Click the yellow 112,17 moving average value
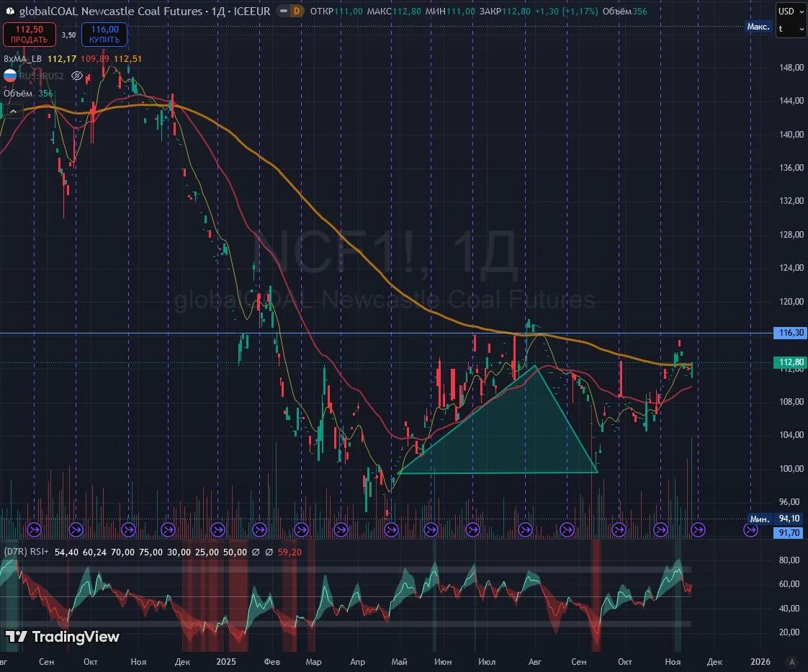Image resolution: width=808 pixels, height=672 pixels. (x=61, y=59)
